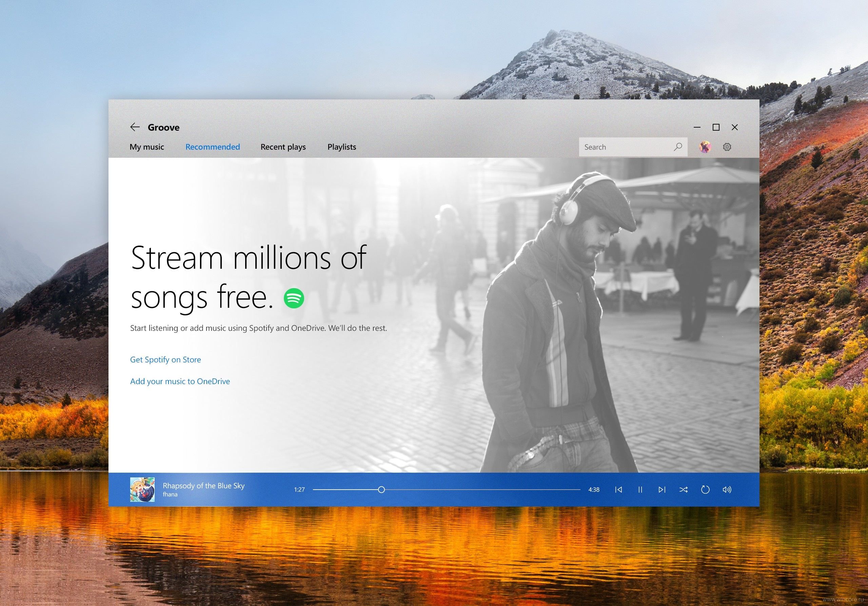Maximize the Groove window
868x606 pixels.
point(716,128)
